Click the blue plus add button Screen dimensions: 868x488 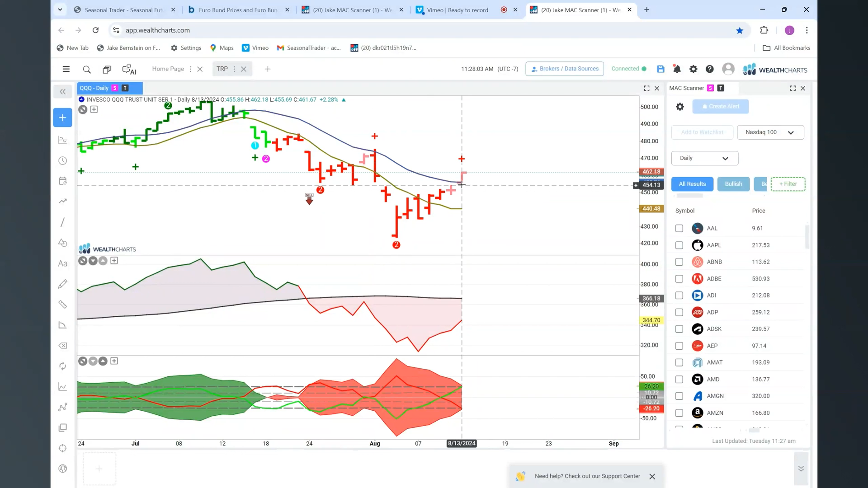click(62, 117)
